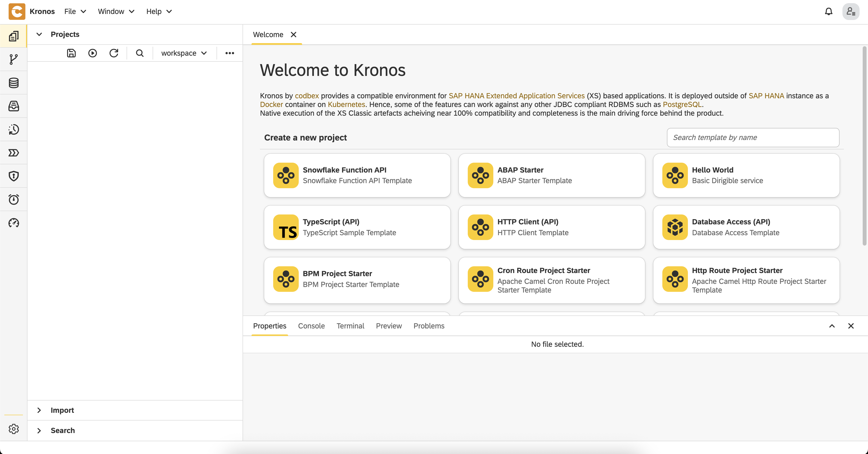Expand bottom panel with up chevron
The image size is (868, 454).
[832, 326]
